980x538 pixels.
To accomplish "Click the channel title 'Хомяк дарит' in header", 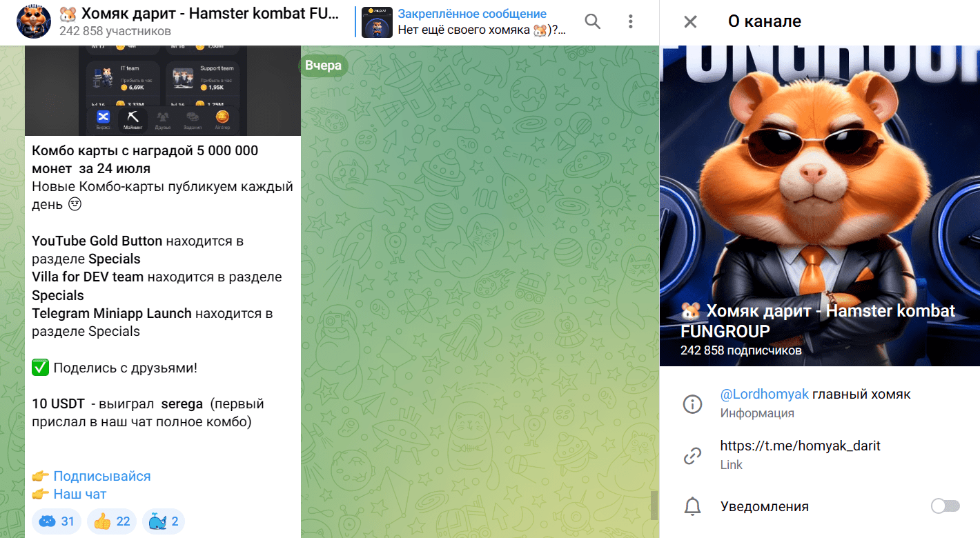I will coord(199,13).
